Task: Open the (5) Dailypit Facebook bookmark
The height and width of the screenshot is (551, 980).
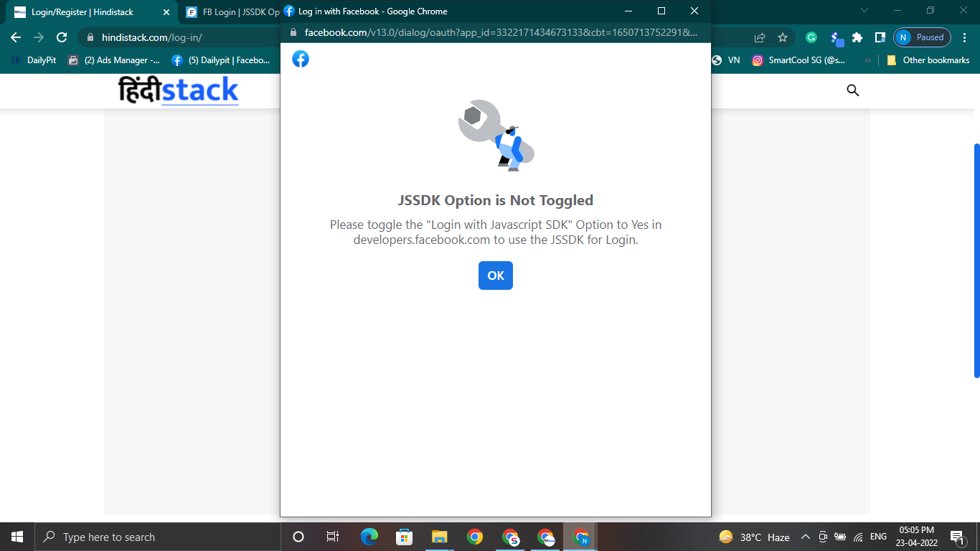Action: [221, 60]
